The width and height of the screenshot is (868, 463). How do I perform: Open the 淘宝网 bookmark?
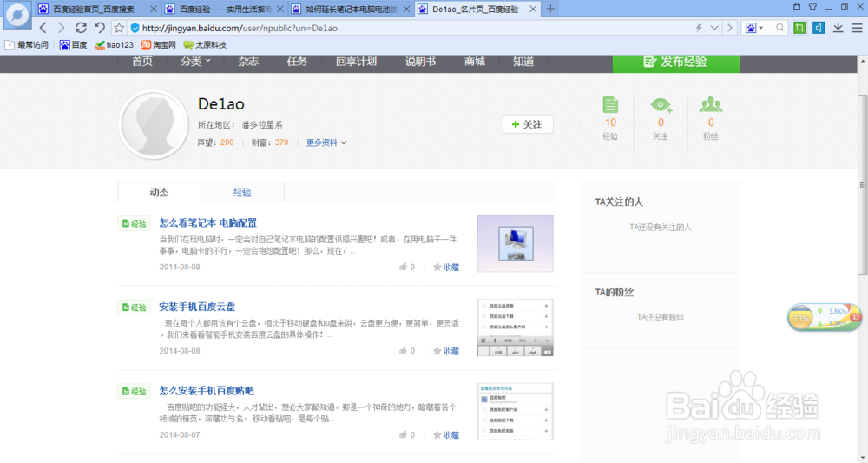coord(158,45)
